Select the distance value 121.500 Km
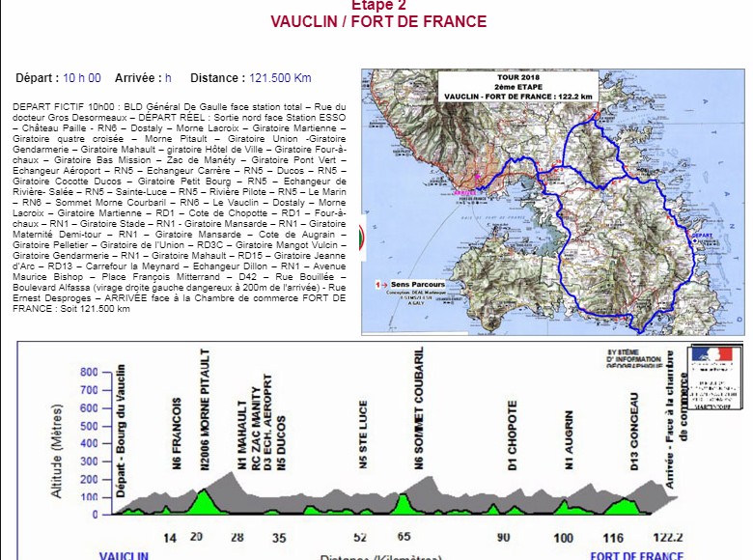 tap(280, 78)
